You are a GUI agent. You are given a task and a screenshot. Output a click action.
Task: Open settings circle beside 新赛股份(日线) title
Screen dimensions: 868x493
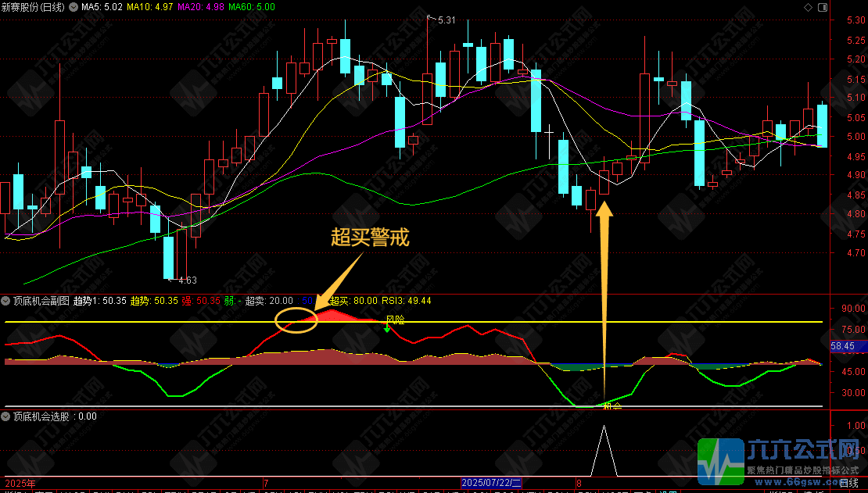(x=74, y=7)
